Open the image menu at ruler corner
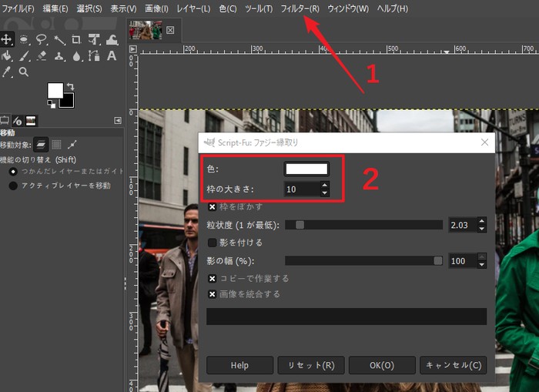 click(133, 49)
